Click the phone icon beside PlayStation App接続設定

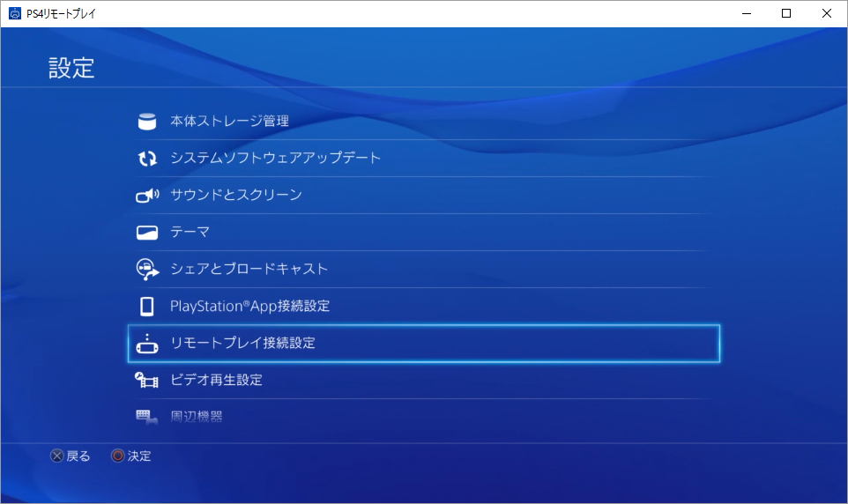[147, 306]
